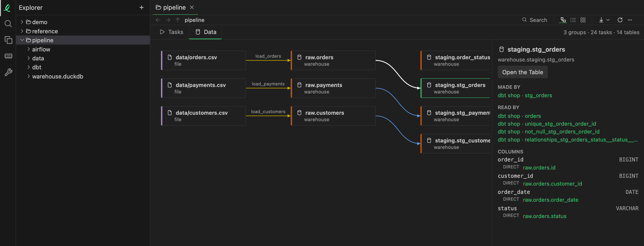Viewport: 644px width, 246px height.
Task: Click Open the Table button
Action: (x=523, y=72)
